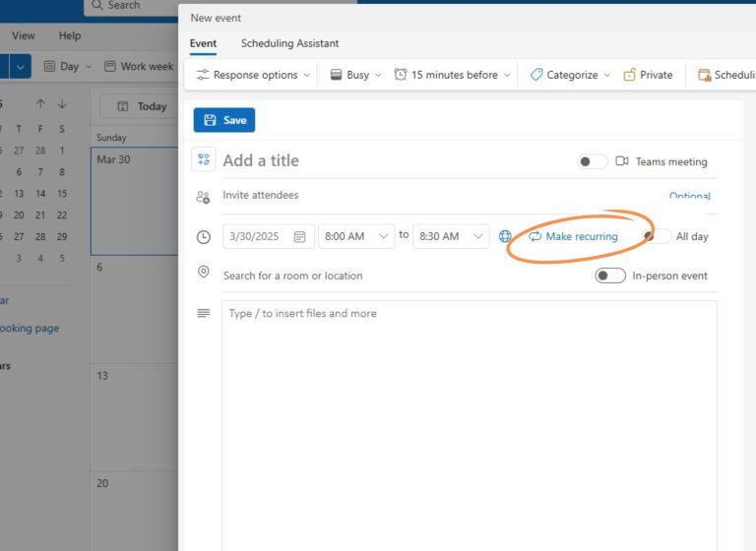The height and width of the screenshot is (551, 756).
Task: Select day 29 in mini calendar
Action: pyautogui.click(x=62, y=237)
